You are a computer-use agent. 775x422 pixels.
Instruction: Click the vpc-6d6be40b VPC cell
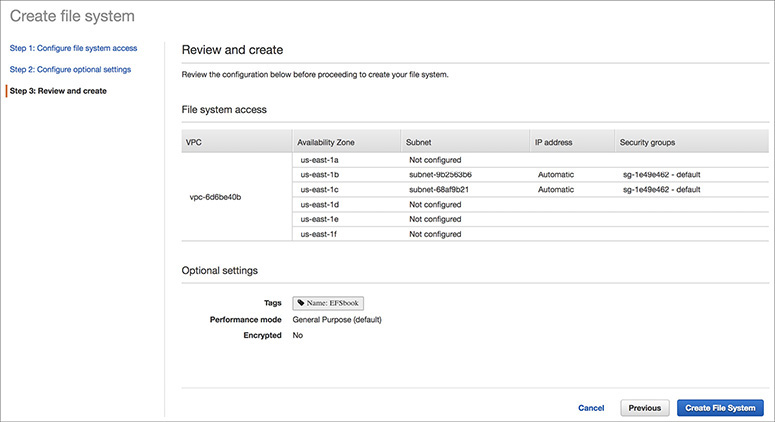[x=215, y=197]
